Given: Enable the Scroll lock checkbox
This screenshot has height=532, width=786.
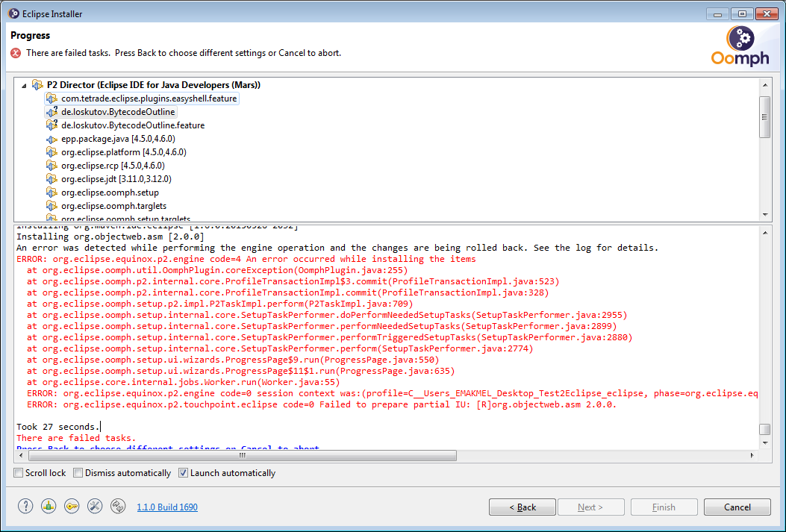Looking at the screenshot, I should (x=19, y=473).
